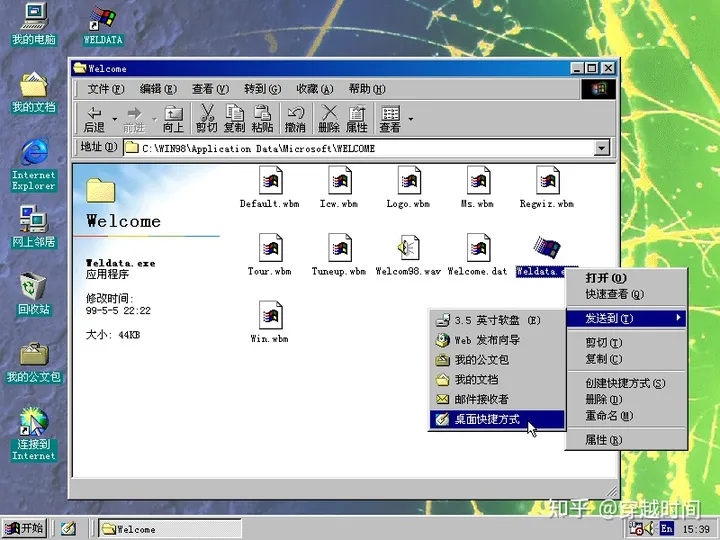Viewport: 720px width, 540px height.
Task: Select the 连接到 Internet desktop shortcut
Action: click(34, 434)
